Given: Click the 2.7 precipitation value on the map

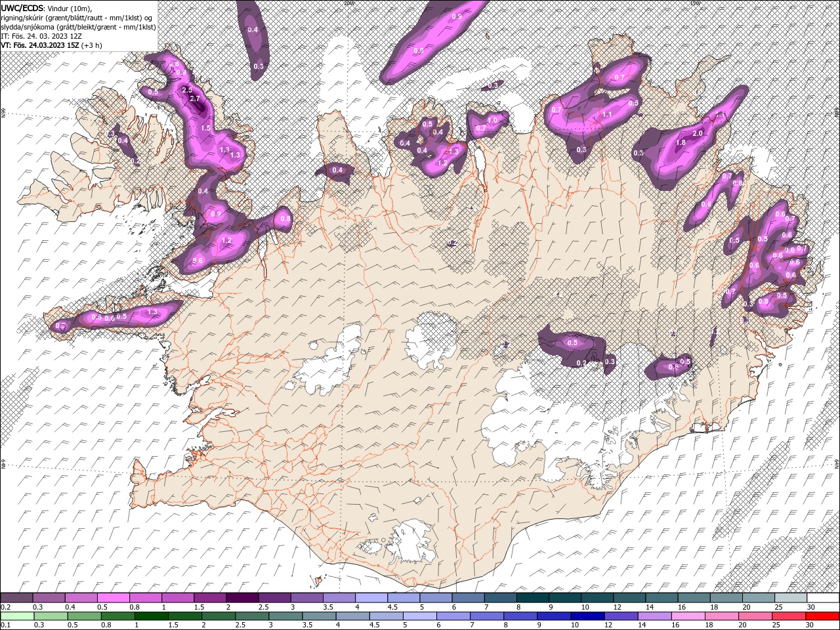Looking at the screenshot, I should tap(195, 98).
